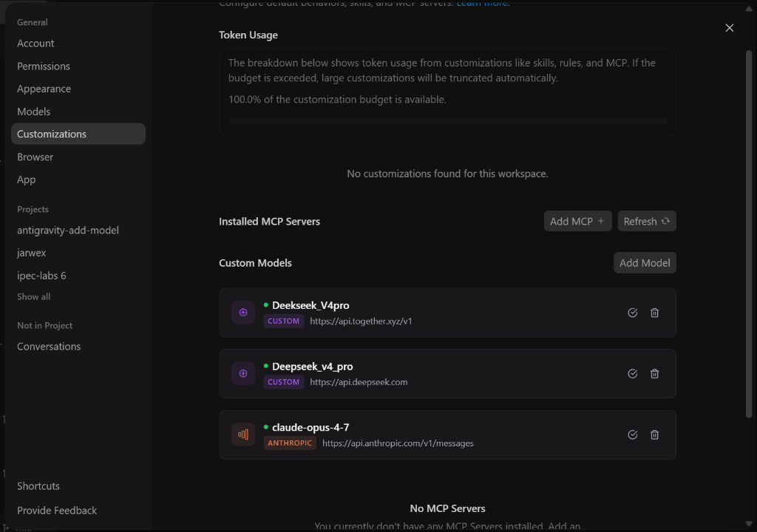This screenshot has width=757, height=532.
Task: Open Conversations under Not in Project
Action: 49,347
